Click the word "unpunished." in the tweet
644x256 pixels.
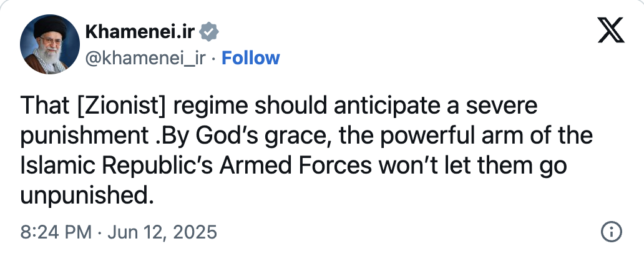[87, 196]
